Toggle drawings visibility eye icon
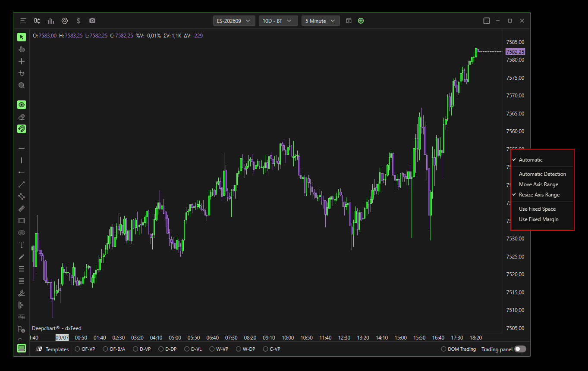The width and height of the screenshot is (588, 371). pos(22,105)
